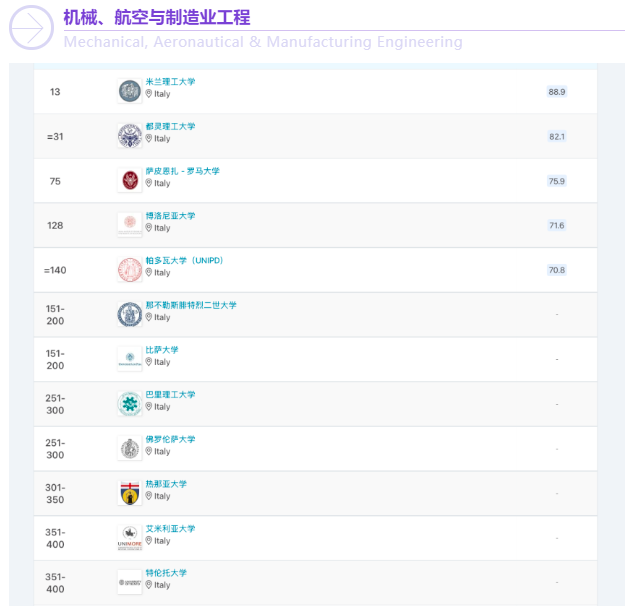Click the 艾米利亚大学 UNIMORE logo

point(130,538)
